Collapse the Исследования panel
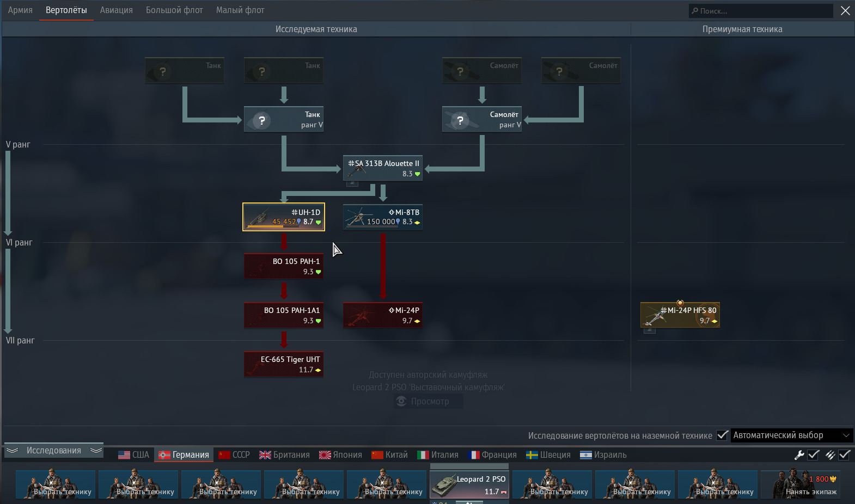The width and height of the screenshot is (855, 504). pyautogui.click(x=54, y=451)
